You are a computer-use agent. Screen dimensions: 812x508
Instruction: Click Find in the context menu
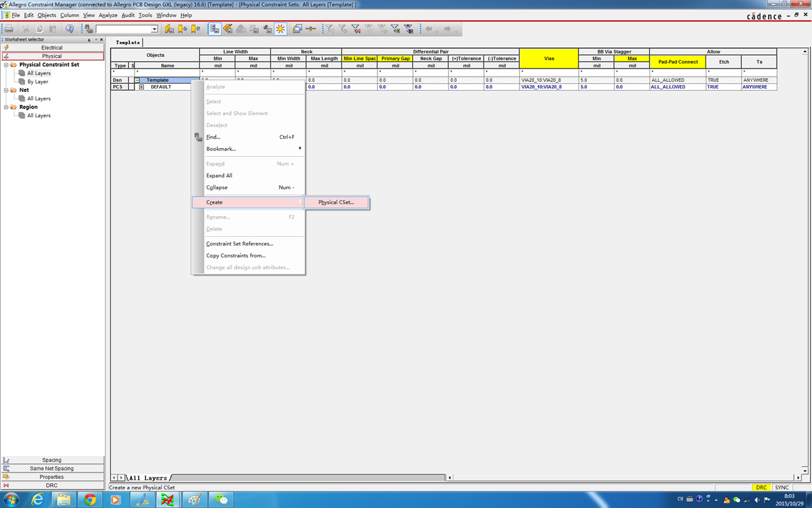pyautogui.click(x=248, y=137)
